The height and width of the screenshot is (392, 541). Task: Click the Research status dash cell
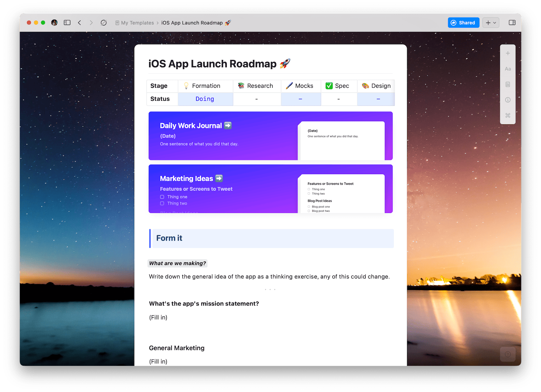pyautogui.click(x=257, y=99)
